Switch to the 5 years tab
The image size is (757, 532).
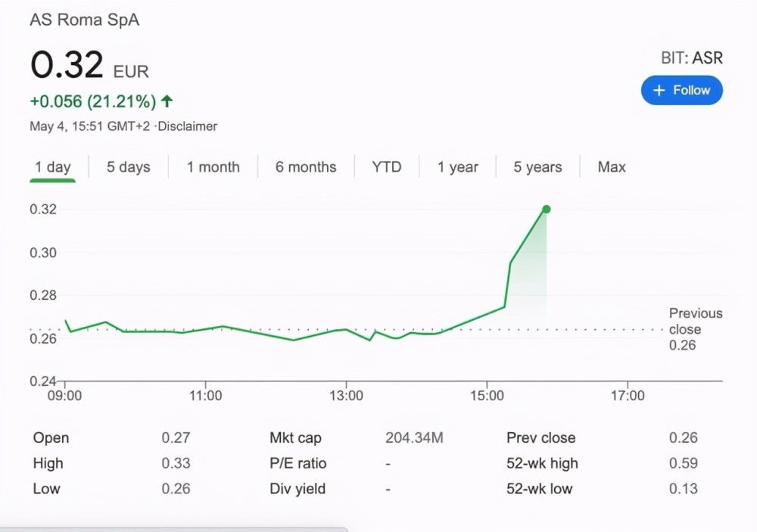537,167
